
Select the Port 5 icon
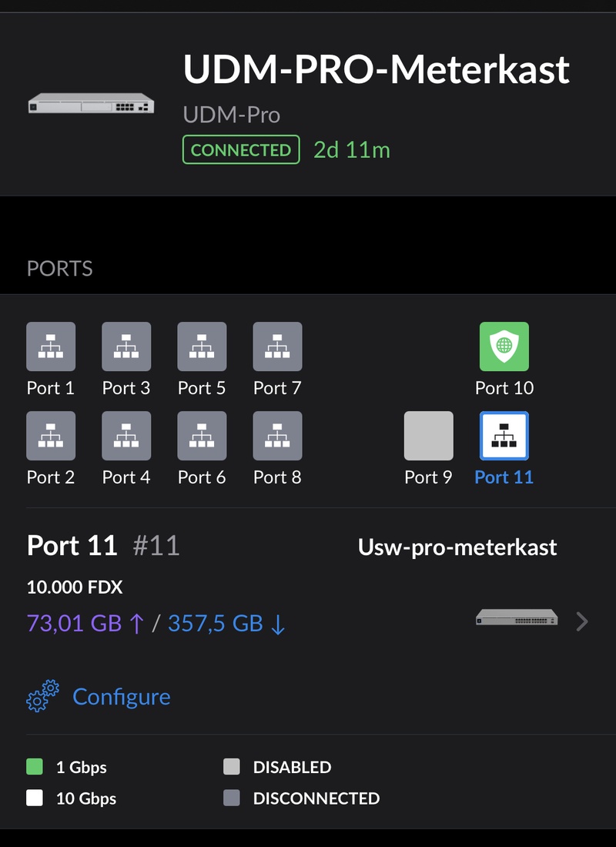click(x=202, y=346)
